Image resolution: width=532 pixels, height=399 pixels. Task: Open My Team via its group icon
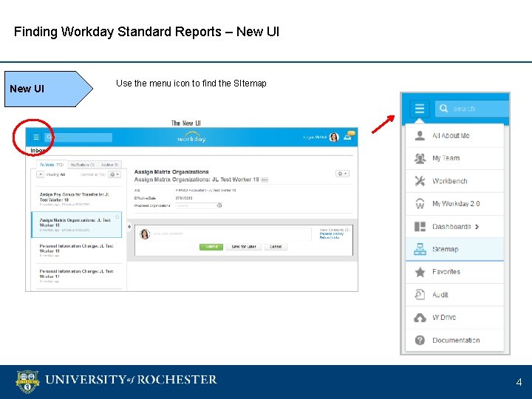click(420, 158)
